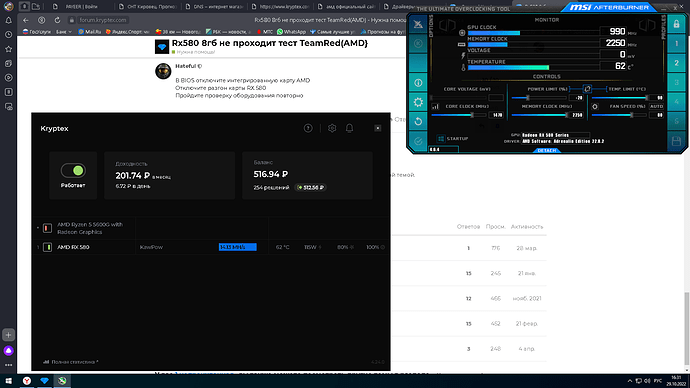Toggle Afterburner Startup Windows icon

tap(441, 139)
